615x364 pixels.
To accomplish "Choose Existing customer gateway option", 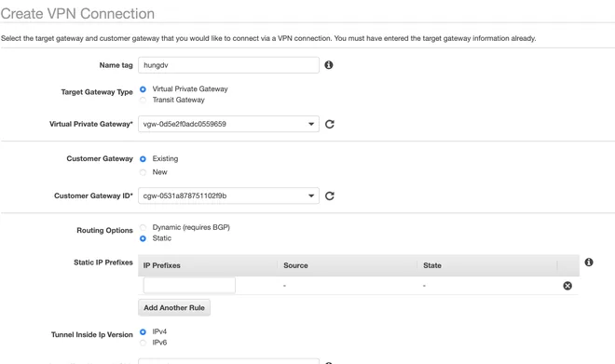I will coord(143,159).
